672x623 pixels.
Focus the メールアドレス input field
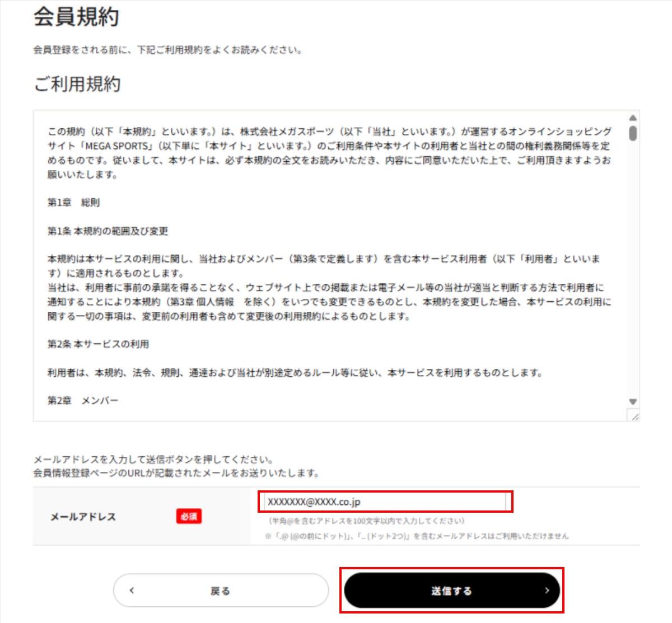tap(385, 502)
